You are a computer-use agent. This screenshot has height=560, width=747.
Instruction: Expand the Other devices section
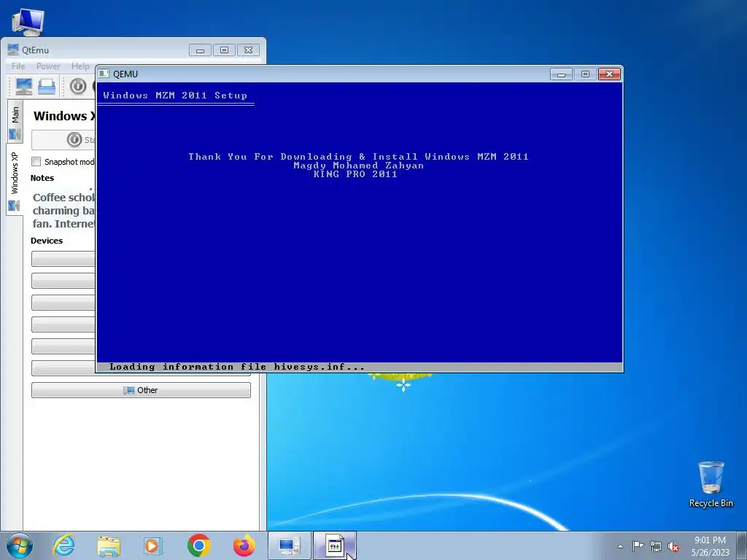[x=141, y=390]
